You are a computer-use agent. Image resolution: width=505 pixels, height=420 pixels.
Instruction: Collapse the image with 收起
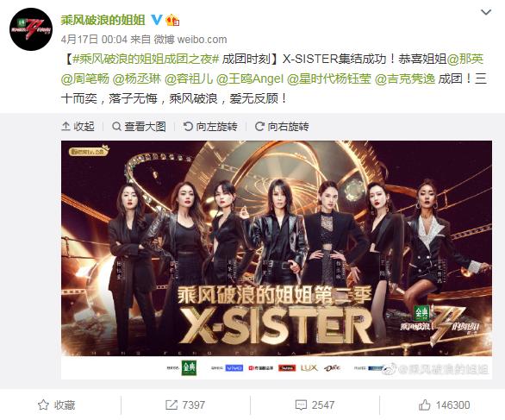(x=78, y=127)
